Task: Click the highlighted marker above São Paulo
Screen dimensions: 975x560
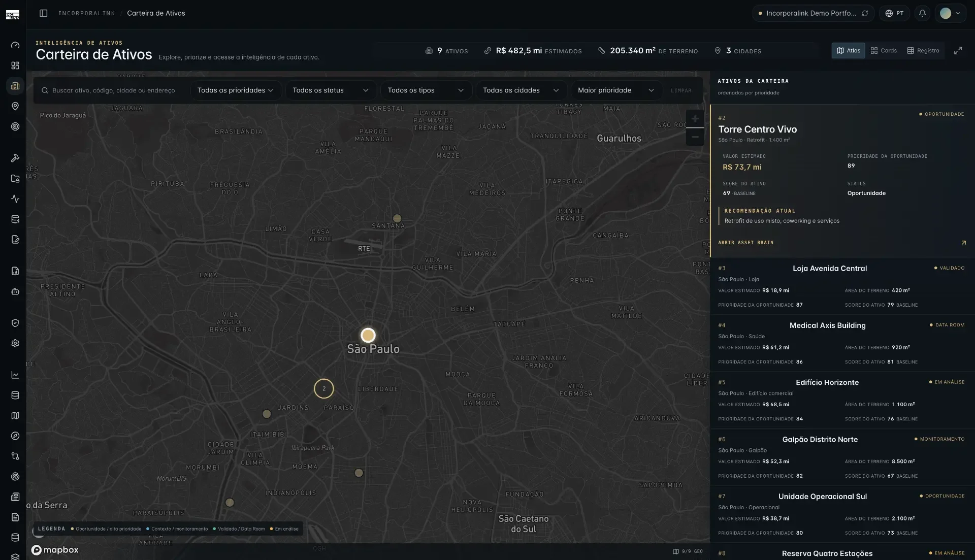Action: pos(368,335)
